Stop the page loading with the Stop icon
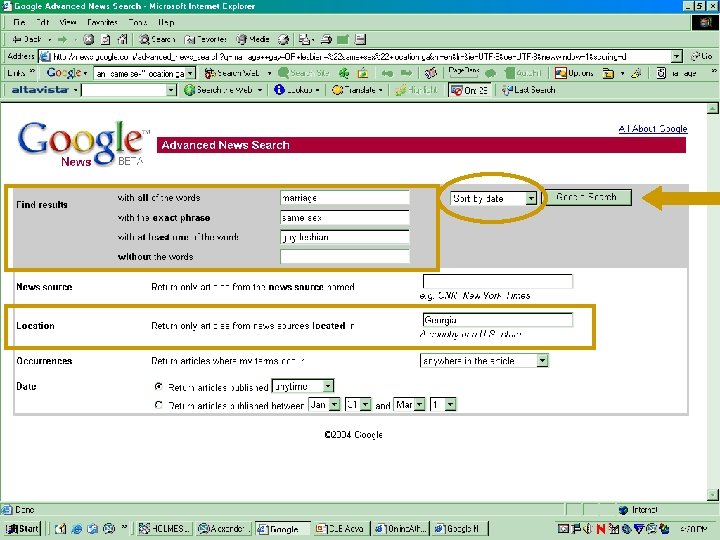This screenshot has width=720, height=540. 89,39
